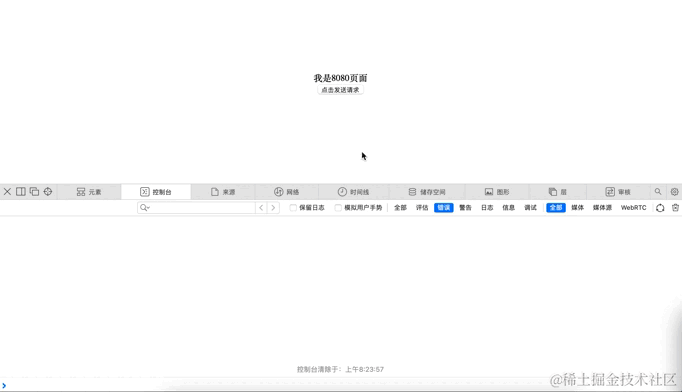Open the 网络 (Network) tab
Viewport: 682px width, 392px height.
pos(286,192)
